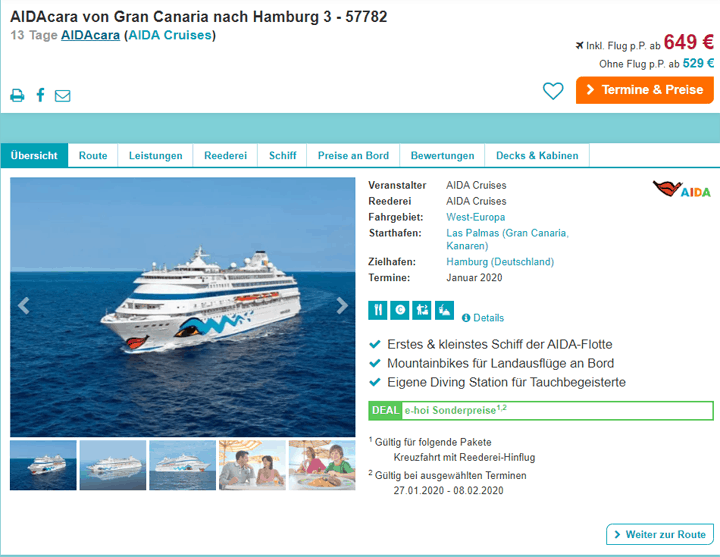Add cruise to favorites with heart icon
Viewport: 720px width, 557px height.
[553, 90]
